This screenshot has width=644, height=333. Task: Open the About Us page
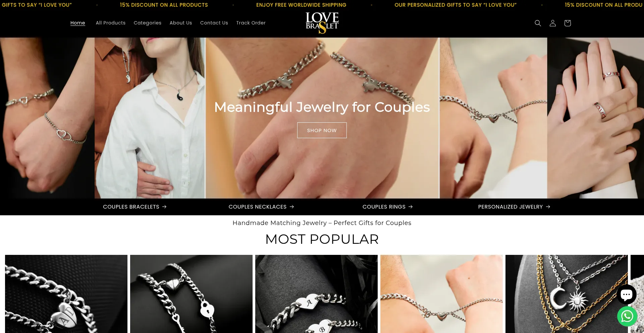pos(181,23)
